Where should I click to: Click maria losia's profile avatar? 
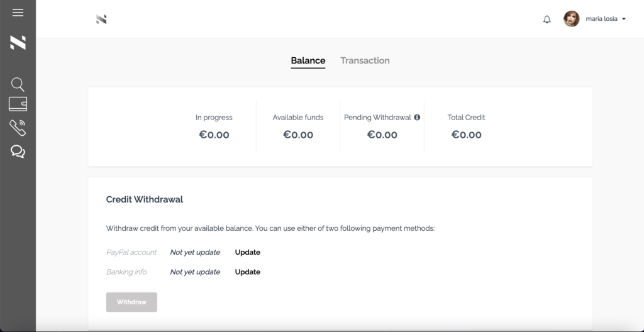(571, 19)
